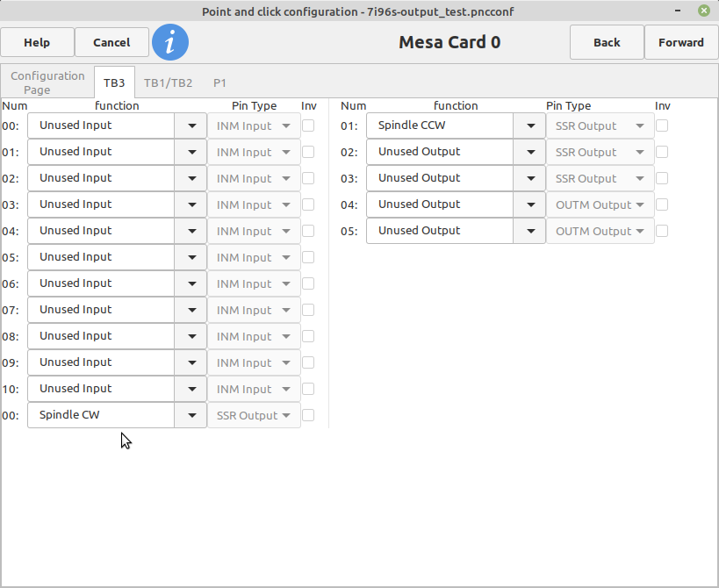Switch to the TB1/TB2 tab

click(x=168, y=83)
